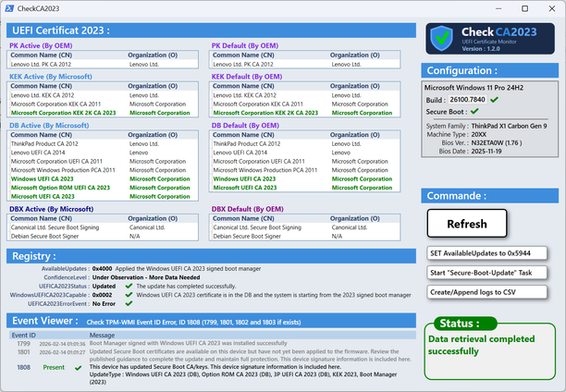Viewport: 566px width, 392px height.
Task: Click ConfidenceLevel value Under Observation
Action: tap(146, 277)
